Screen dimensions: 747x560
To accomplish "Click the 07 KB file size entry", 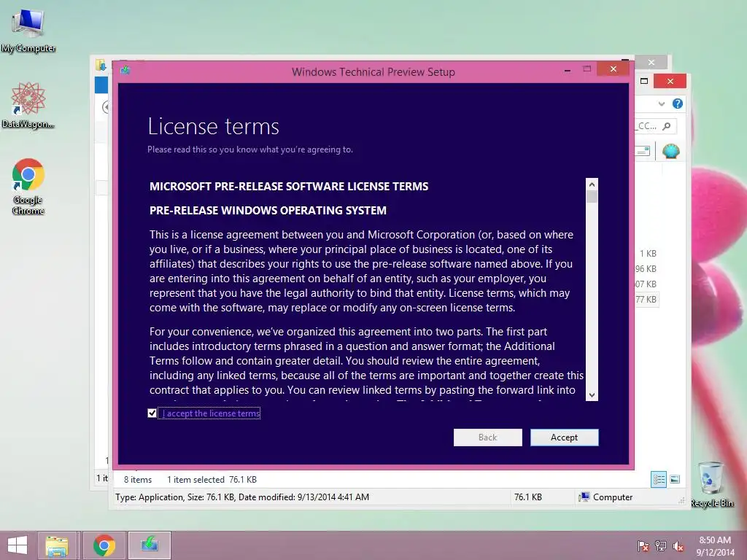I will point(646,284).
